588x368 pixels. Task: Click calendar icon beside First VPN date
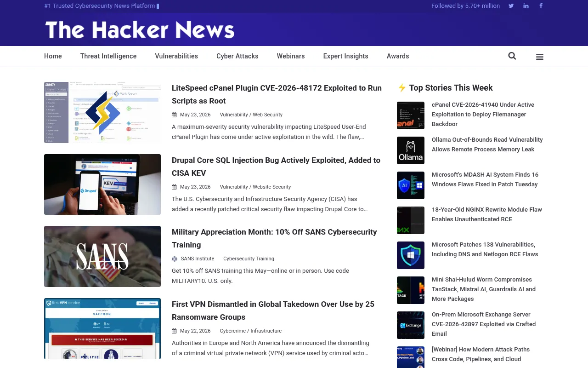click(174, 331)
